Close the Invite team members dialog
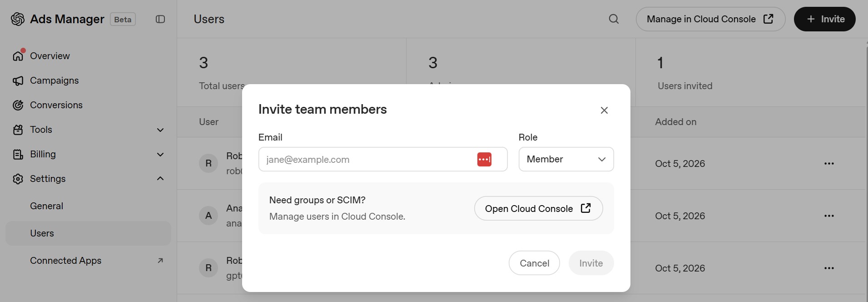 point(604,110)
